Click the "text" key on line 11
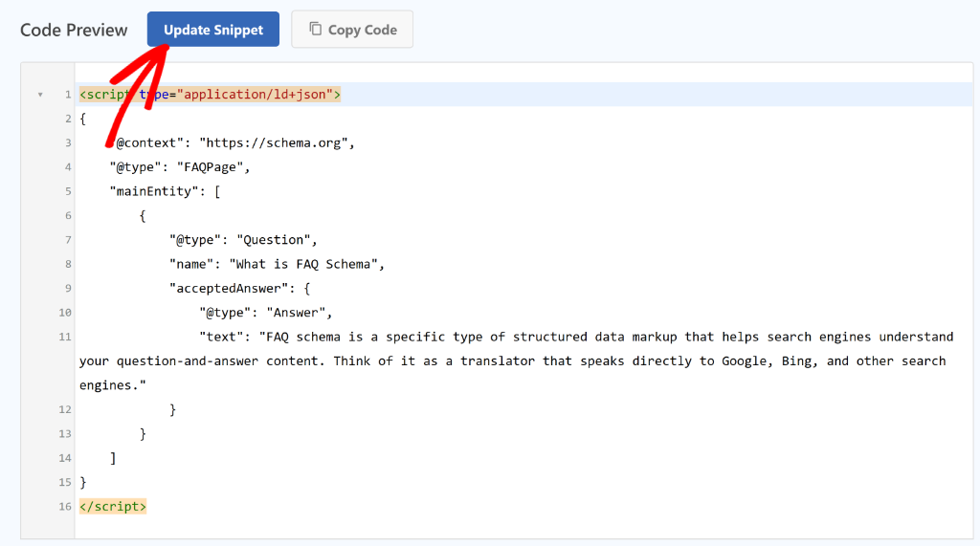This screenshot has height=546, width=980. tap(221, 338)
